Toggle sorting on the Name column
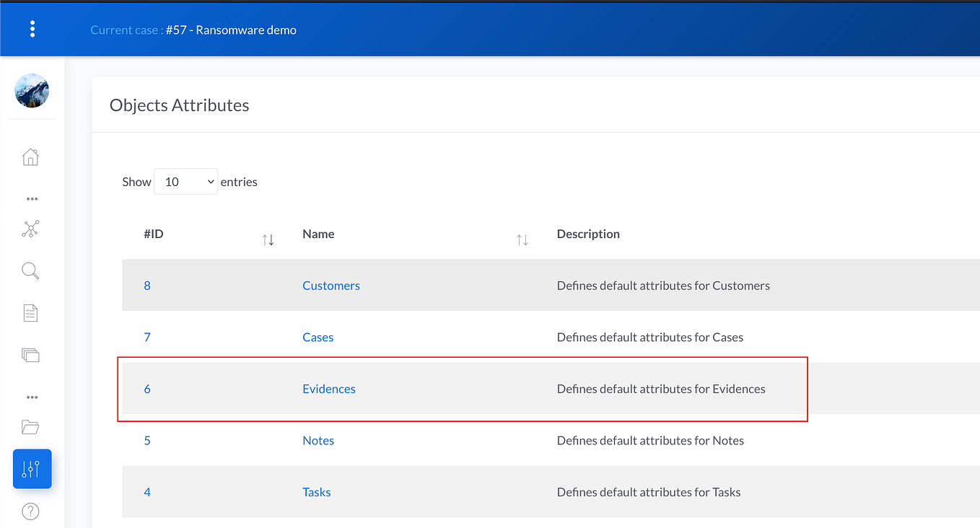 (x=522, y=239)
